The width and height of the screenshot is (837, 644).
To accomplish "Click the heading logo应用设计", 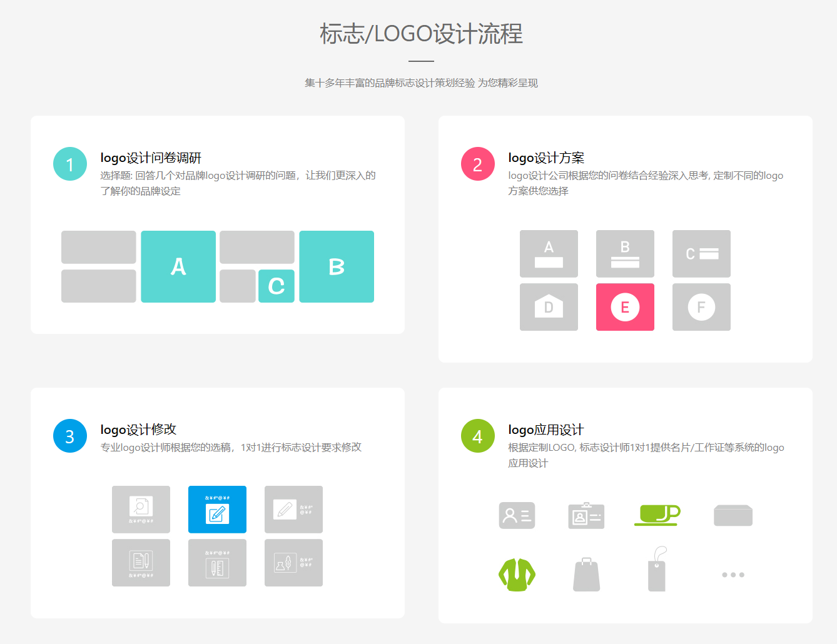I will [546, 430].
